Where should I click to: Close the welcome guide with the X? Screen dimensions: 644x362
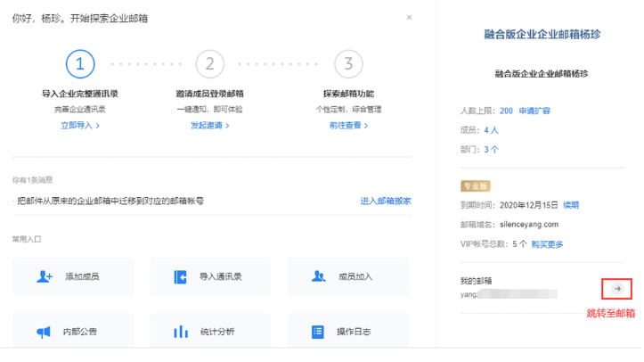pos(409,17)
